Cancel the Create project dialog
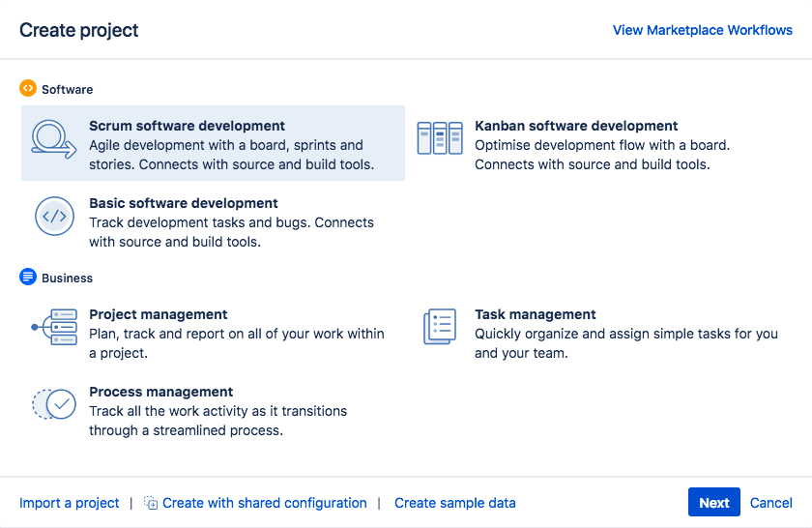The width and height of the screenshot is (812, 528). tap(771, 503)
